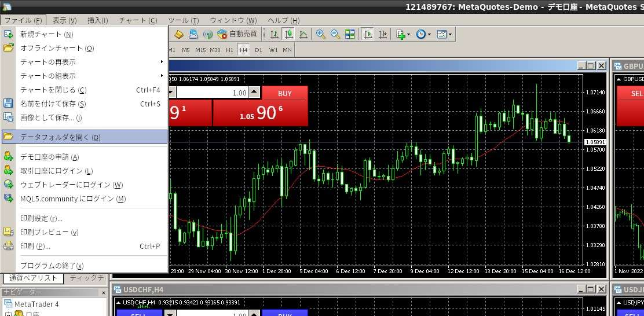Close the ファイル menu from menu bar
644x316 pixels.
pyautogui.click(x=23, y=20)
